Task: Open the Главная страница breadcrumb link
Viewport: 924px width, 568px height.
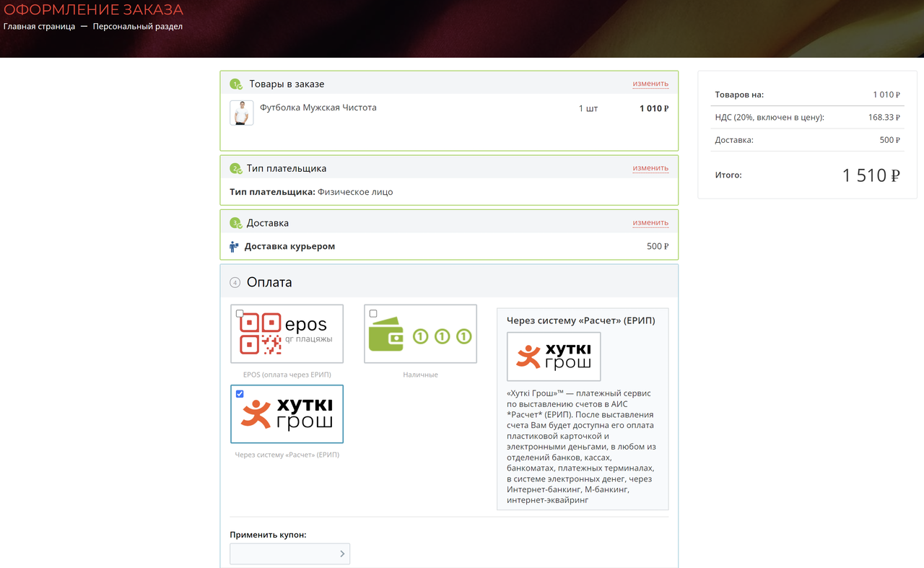Action: click(x=39, y=27)
